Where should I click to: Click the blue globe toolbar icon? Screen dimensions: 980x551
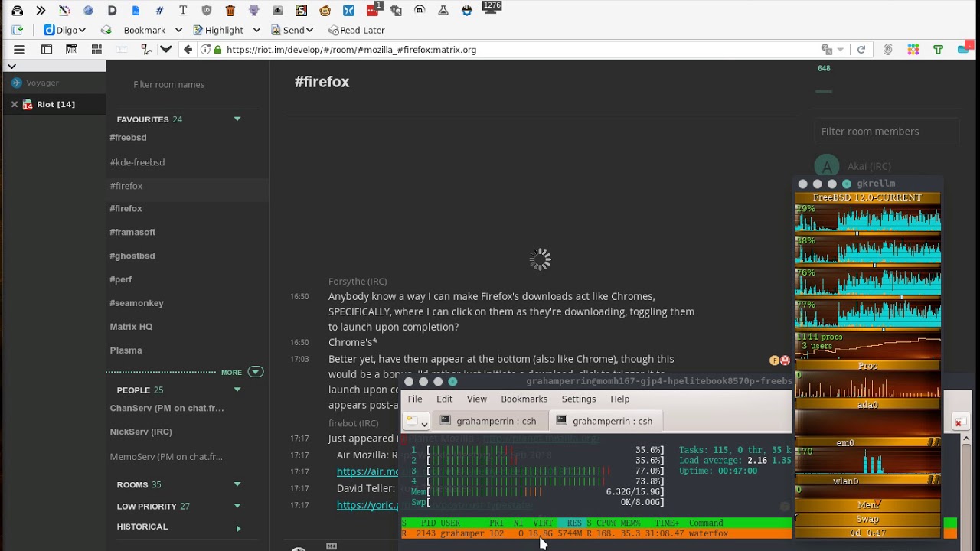(88, 11)
